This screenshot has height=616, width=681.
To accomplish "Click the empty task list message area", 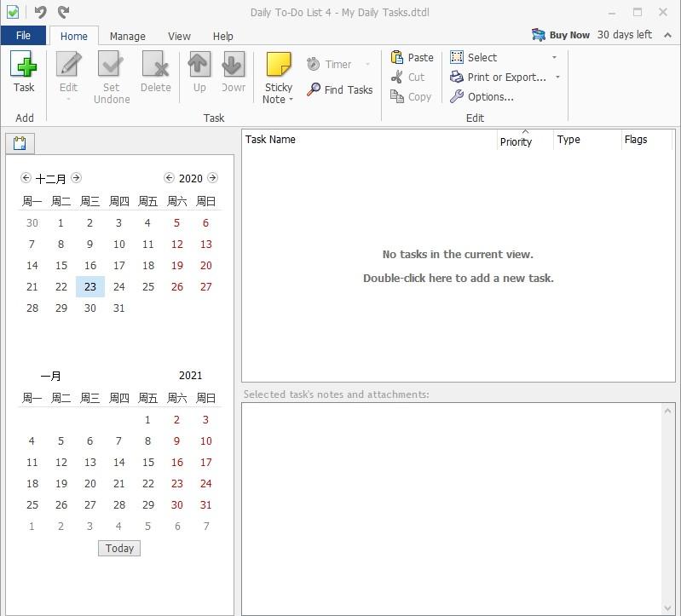I will [x=459, y=266].
